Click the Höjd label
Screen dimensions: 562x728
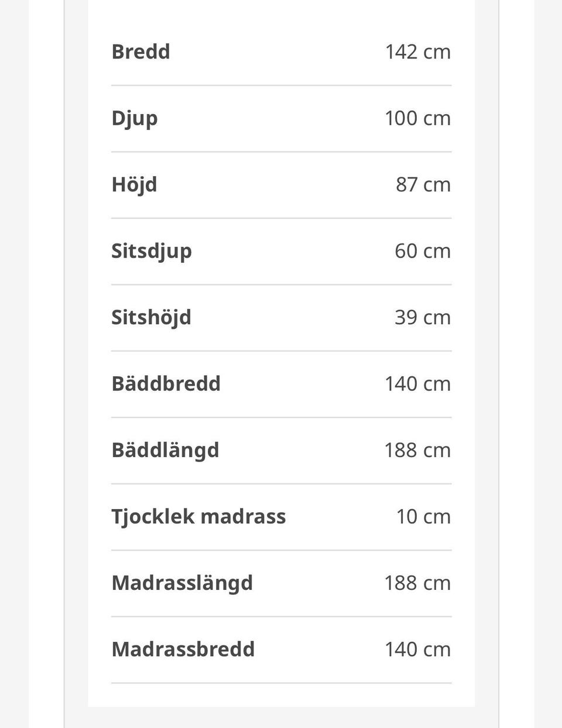point(134,185)
